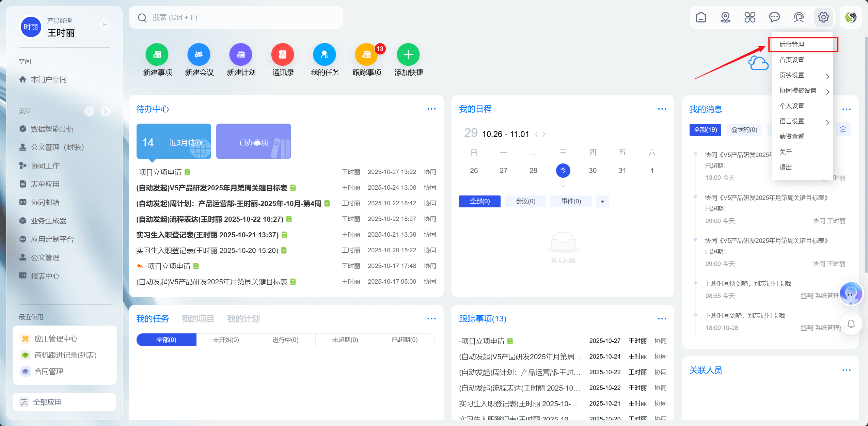Click the 新建事项 shortcut icon

click(x=157, y=54)
